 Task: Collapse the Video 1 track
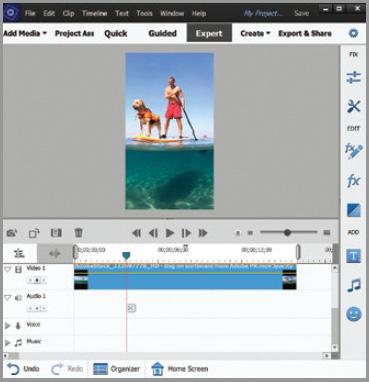tap(7, 269)
